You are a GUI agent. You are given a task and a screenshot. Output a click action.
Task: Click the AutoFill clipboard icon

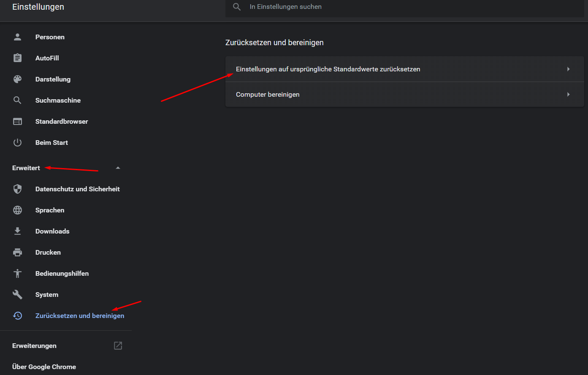click(x=17, y=58)
